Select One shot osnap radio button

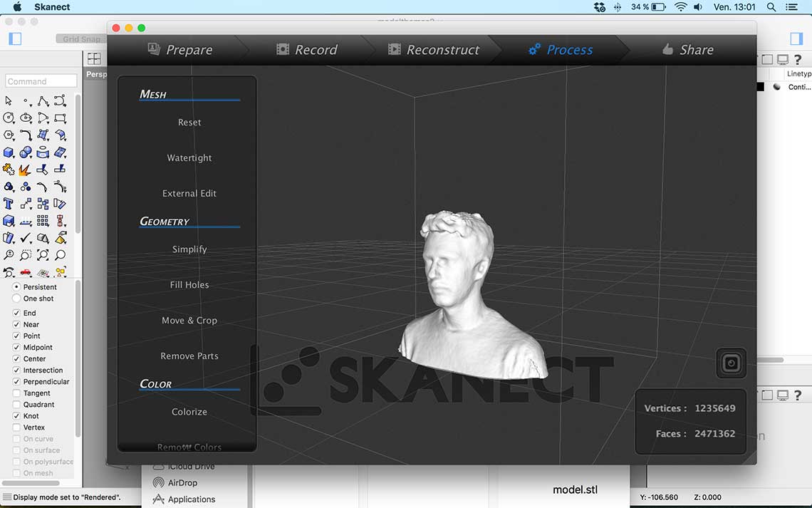16,299
